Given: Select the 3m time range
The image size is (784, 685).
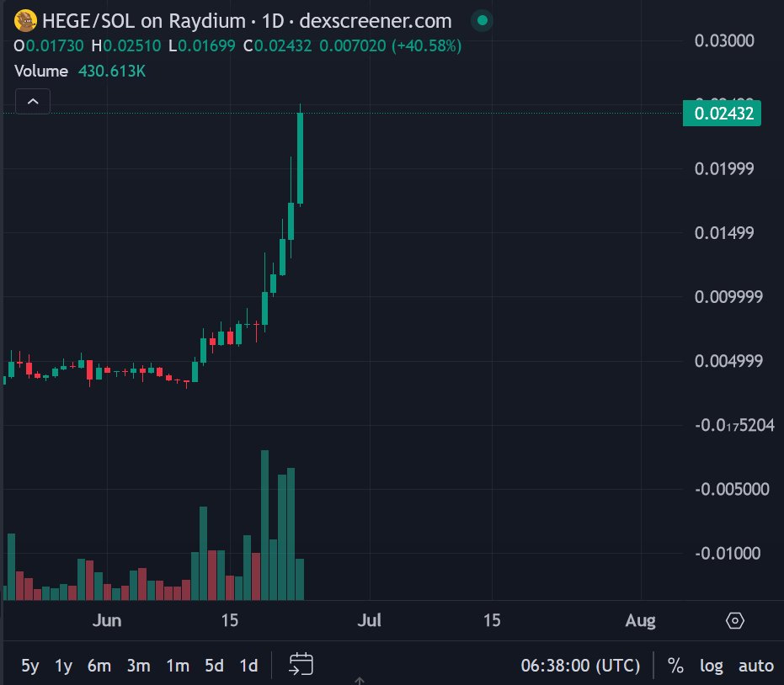Looking at the screenshot, I should tap(138, 666).
